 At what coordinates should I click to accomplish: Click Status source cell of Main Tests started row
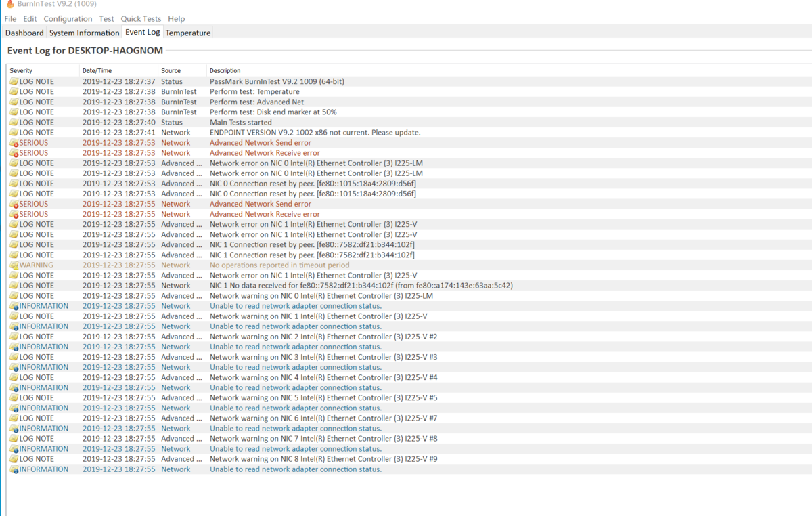[172, 122]
